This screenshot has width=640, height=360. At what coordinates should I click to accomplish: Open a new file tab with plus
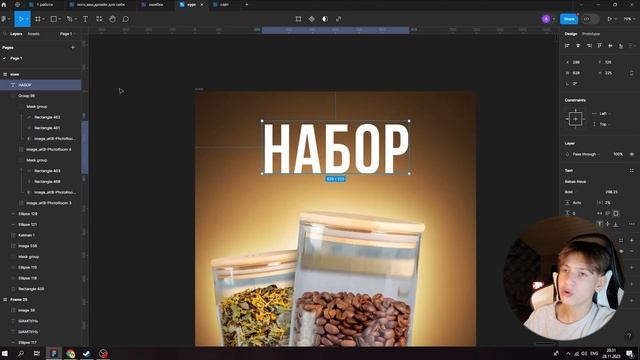coord(246,4)
